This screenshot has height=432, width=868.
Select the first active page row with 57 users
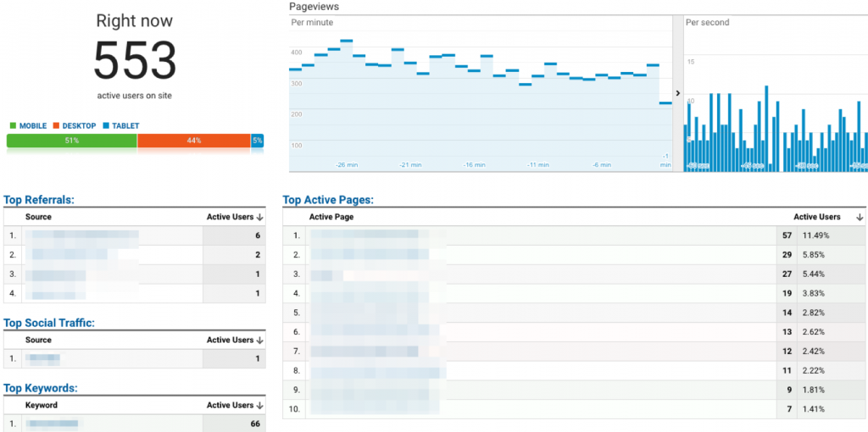pyautogui.click(x=542, y=235)
